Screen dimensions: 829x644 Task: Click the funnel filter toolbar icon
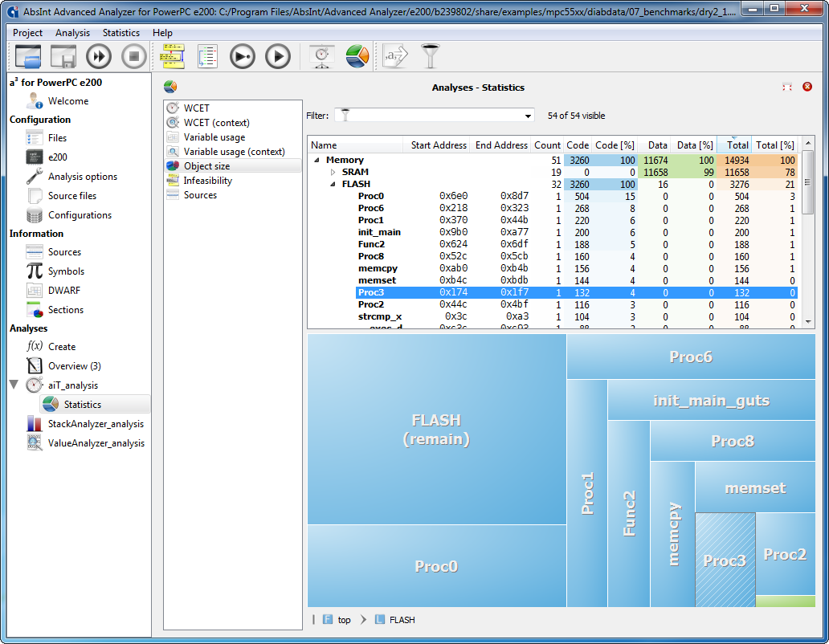point(431,56)
